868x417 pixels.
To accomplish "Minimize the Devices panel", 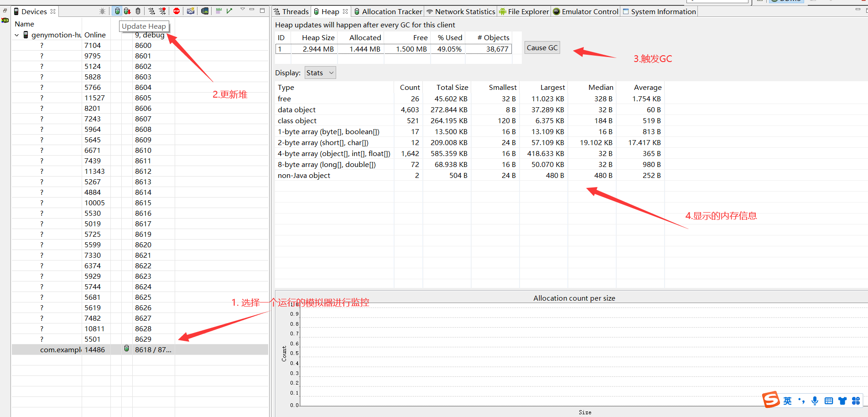I will click(x=252, y=10).
